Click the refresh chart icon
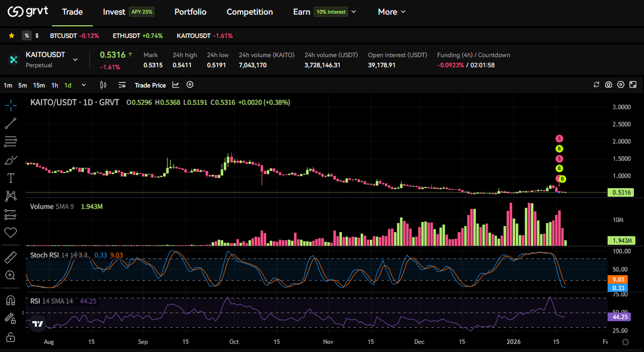 pyautogui.click(x=596, y=85)
